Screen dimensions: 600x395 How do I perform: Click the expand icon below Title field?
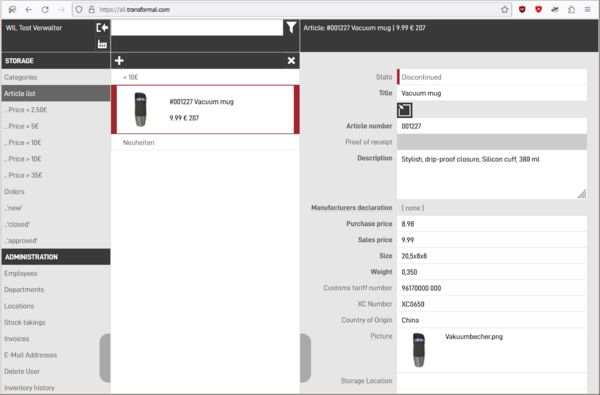coord(404,110)
